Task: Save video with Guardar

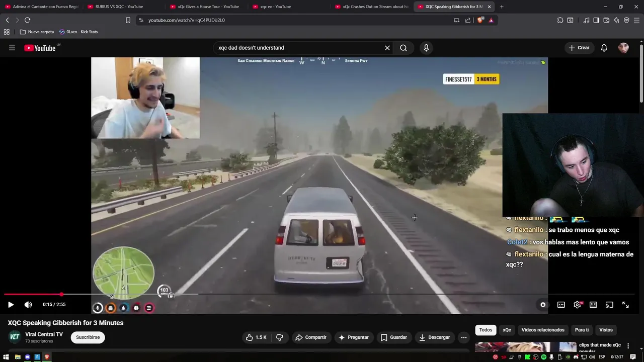Action: click(x=394, y=337)
